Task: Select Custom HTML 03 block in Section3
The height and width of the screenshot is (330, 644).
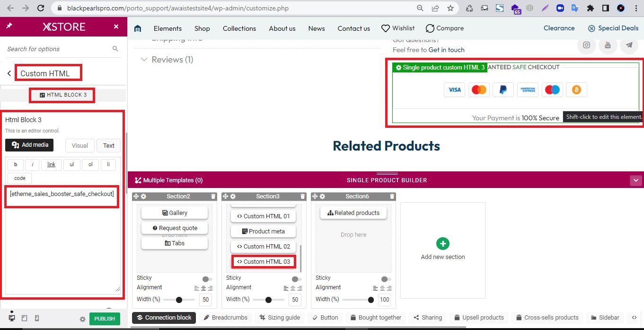Action: (x=264, y=261)
